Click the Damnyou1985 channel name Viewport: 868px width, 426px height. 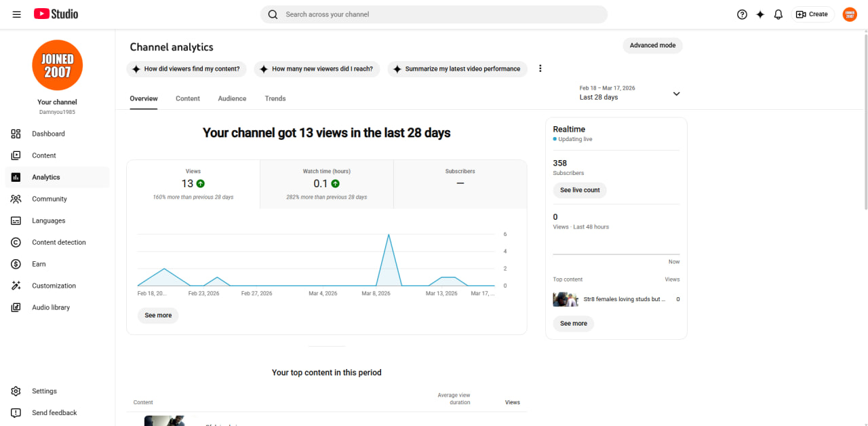point(57,112)
